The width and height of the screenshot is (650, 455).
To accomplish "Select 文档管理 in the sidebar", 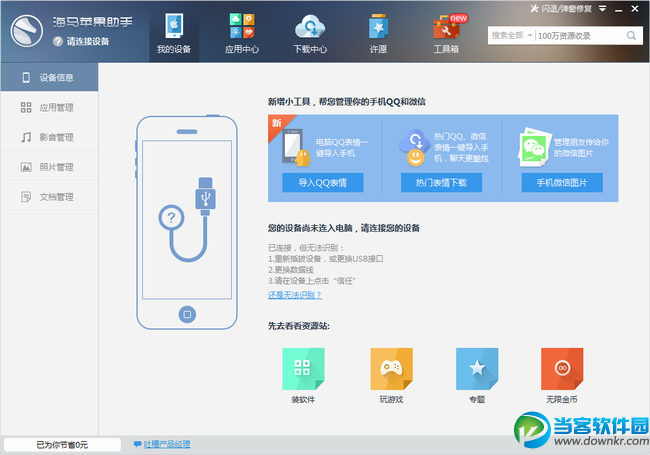I will click(x=49, y=197).
